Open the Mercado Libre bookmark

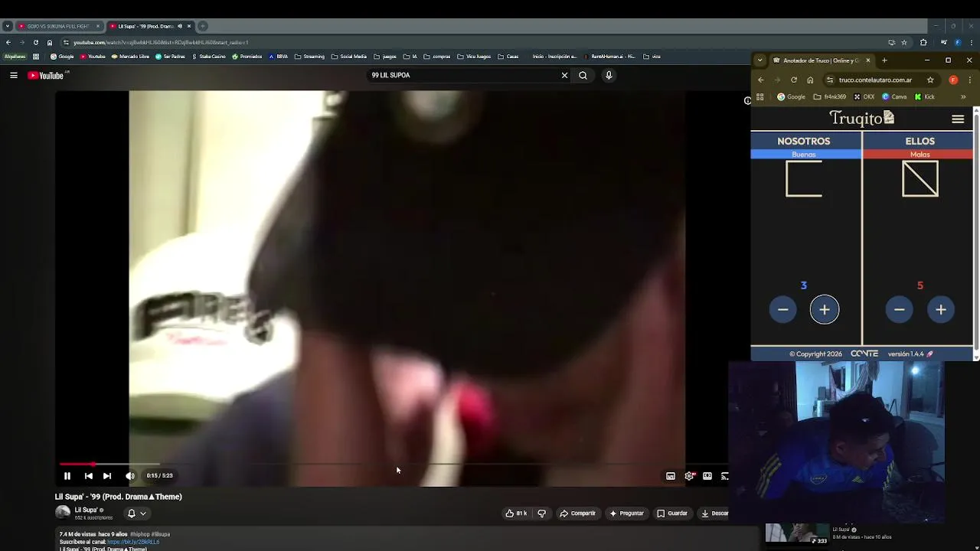[130, 56]
